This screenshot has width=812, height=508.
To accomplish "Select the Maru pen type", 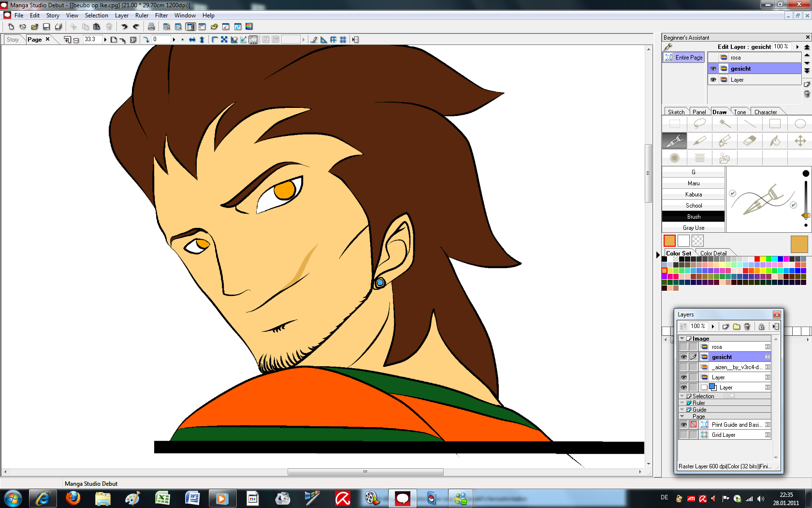I will (x=694, y=183).
